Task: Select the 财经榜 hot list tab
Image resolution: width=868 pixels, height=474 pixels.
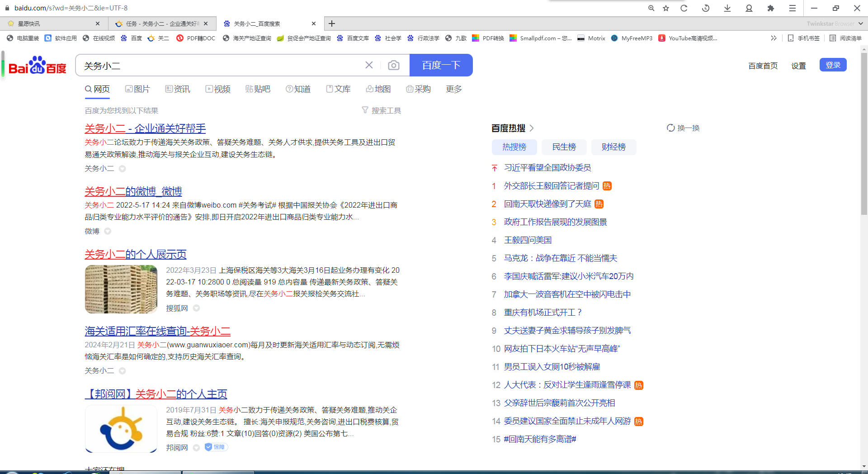Action: 614,147
